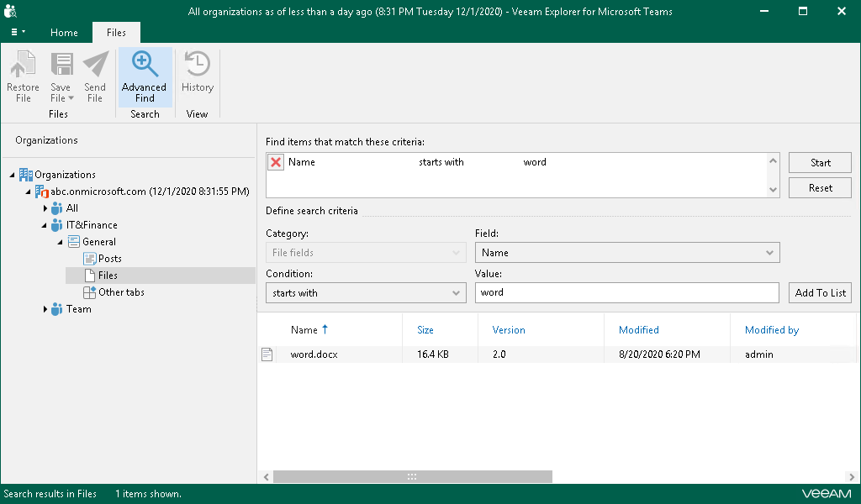Open the History view
861x504 pixels.
[x=197, y=76]
